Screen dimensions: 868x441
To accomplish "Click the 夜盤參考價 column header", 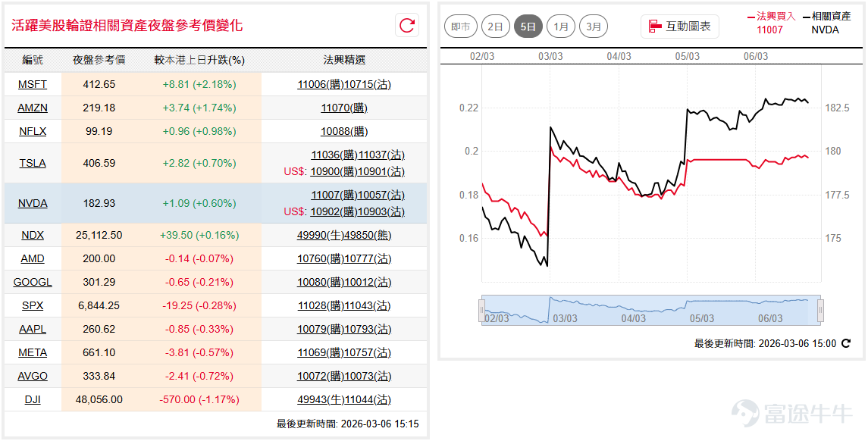I will coord(99,60).
